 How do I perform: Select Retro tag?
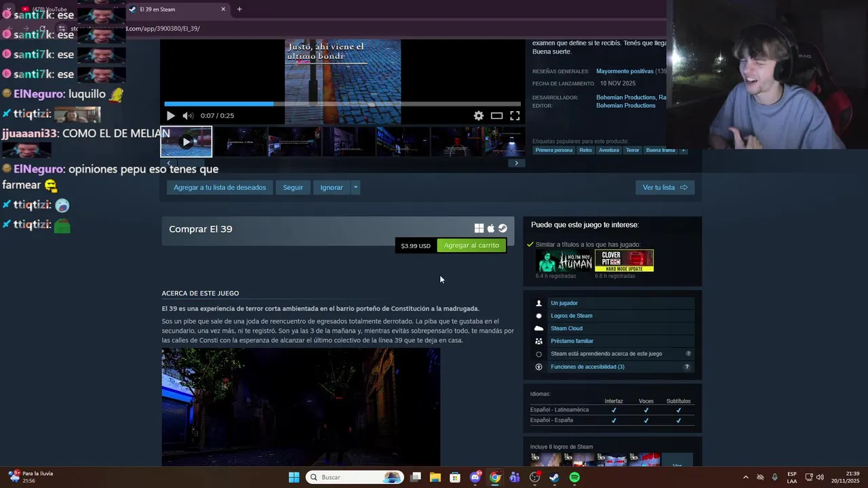click(585, 150)
